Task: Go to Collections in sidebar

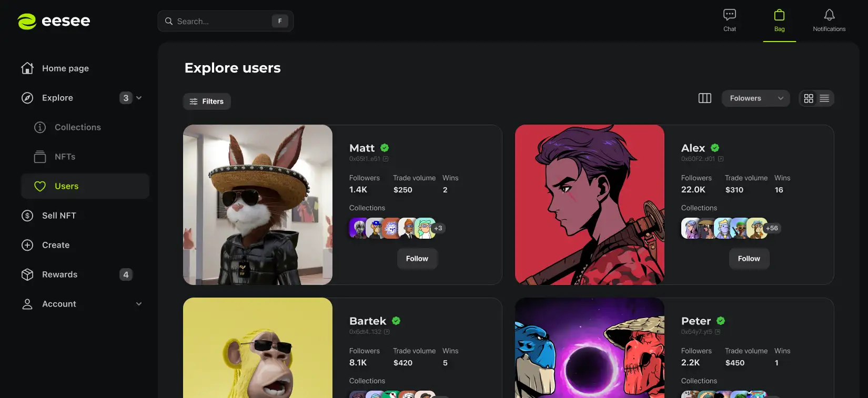Action: 77,127
